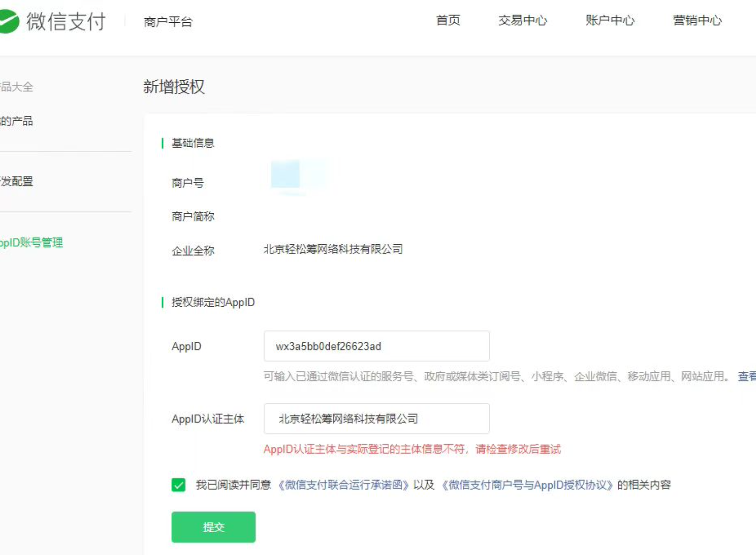
Task: Select AppID账号管理 in the sidebar
Action: [31, 242]
